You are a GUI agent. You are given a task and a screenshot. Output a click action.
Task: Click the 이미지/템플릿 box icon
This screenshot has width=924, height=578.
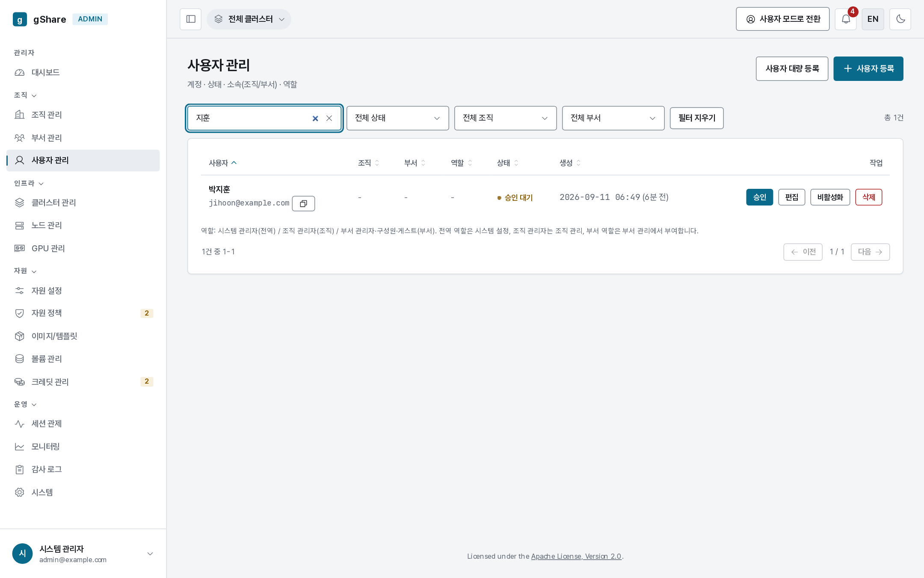click(20, 336)
